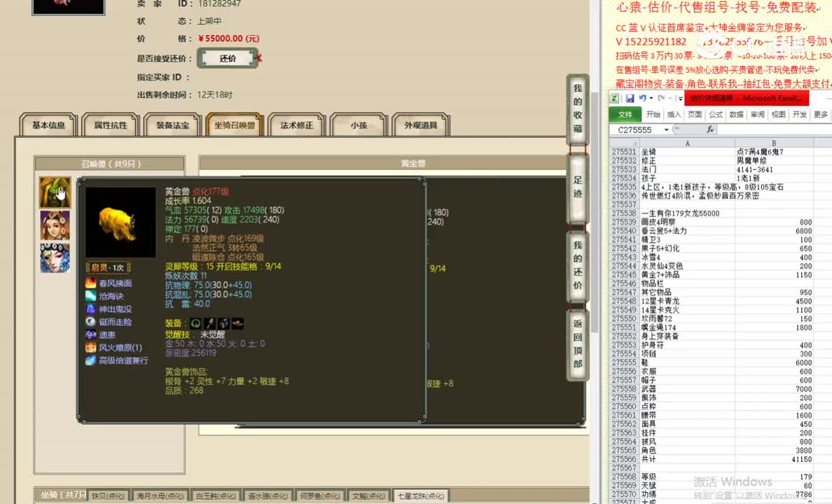Image resolution: width=832 pixels, height=504 pixels.
Task: Select the 何罗鱼(点化) mount tab
Action: click(x=319, y=496)
